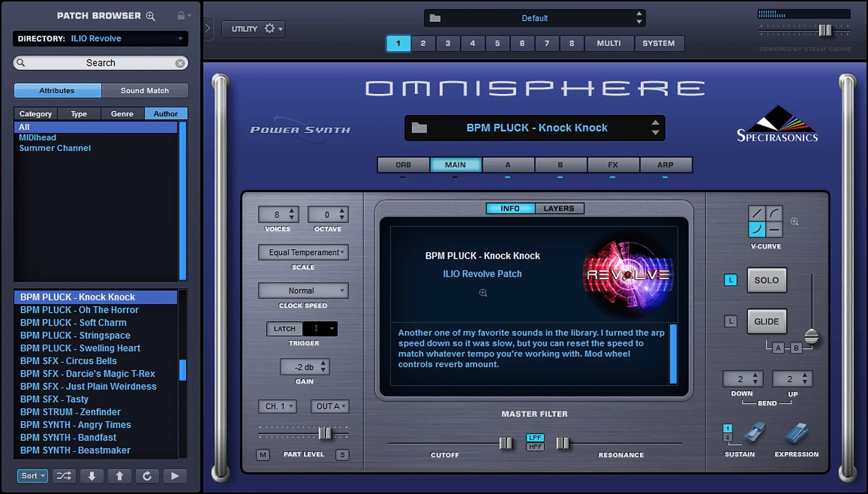Screen dimensions: 868x494
Task: Enable latch on the SOLO button
Action: [x=731, y=280]
